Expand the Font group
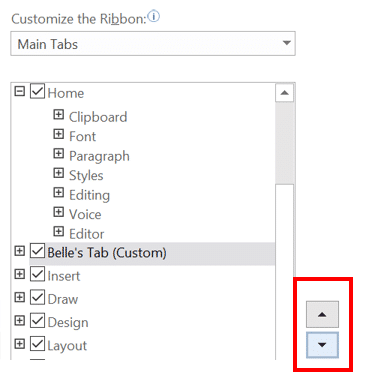 tap(58, 134)
